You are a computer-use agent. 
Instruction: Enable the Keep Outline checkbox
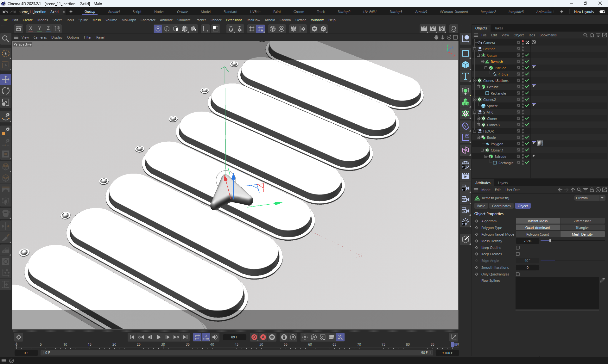pyautogui.click(x=518, y=248)
